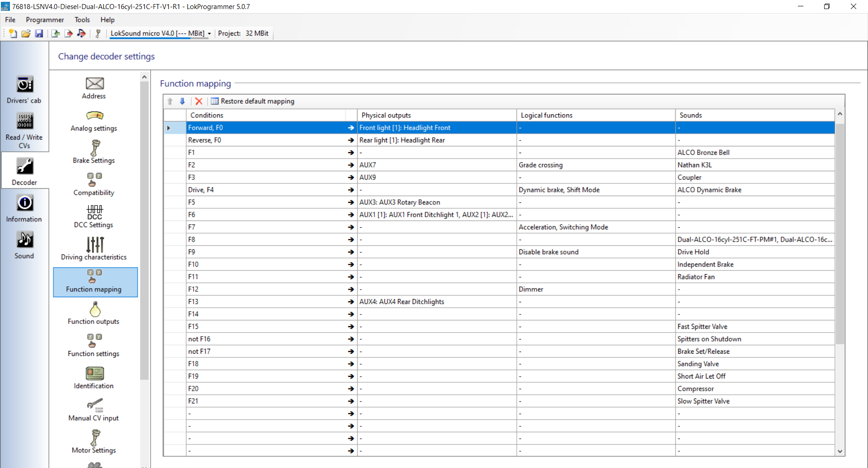Open the Tools menu
This screenshot has height=468, width=868.
[82, 20]
